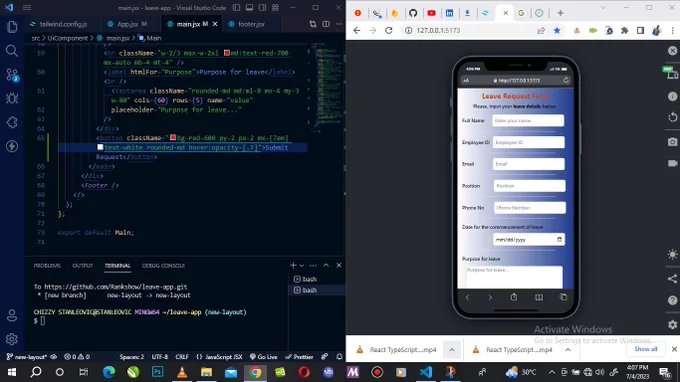The image size is (680, 382).
Task: Open the date picker calendar icon
Action: point(559,239)
